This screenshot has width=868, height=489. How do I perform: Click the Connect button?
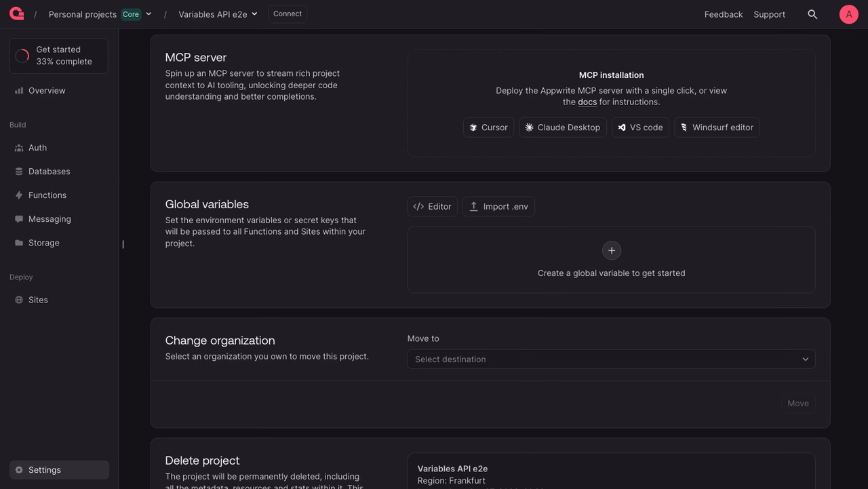(288, 14)
